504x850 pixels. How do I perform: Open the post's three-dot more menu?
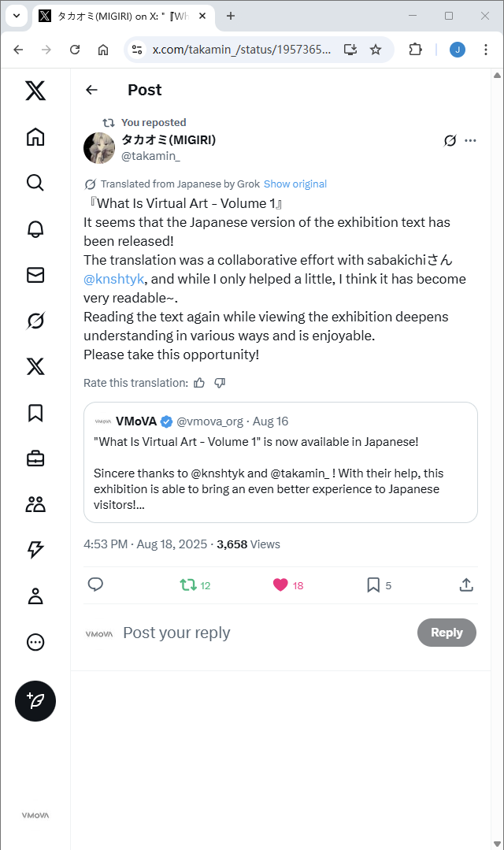click(470, 140)
